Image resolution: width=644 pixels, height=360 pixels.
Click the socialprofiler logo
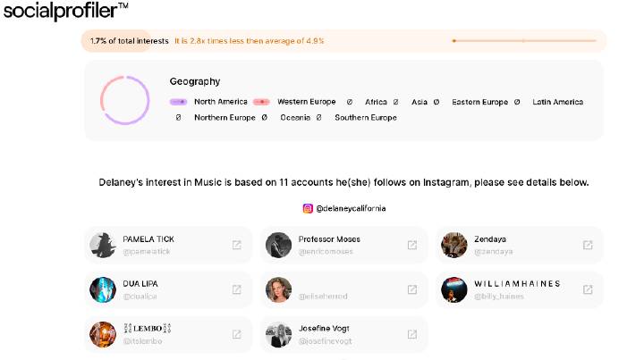[65, 11]
